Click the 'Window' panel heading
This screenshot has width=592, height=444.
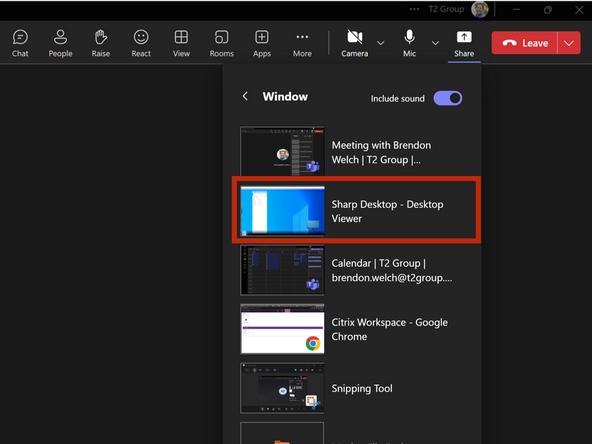[x=285, y=97]
